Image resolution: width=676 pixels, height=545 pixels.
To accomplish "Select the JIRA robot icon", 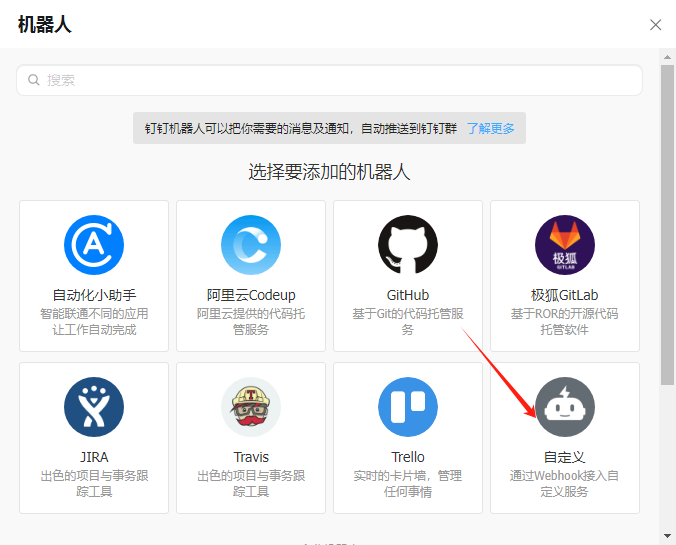I will pyautogui.click(x=94, y=407).
